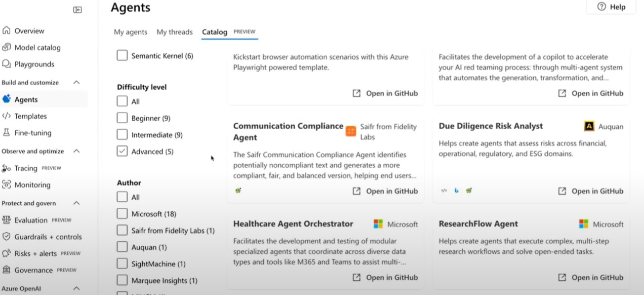
Task: Click green badge icon on Due Diligence card
Action: pyautogui.click(x=469, y=191)
